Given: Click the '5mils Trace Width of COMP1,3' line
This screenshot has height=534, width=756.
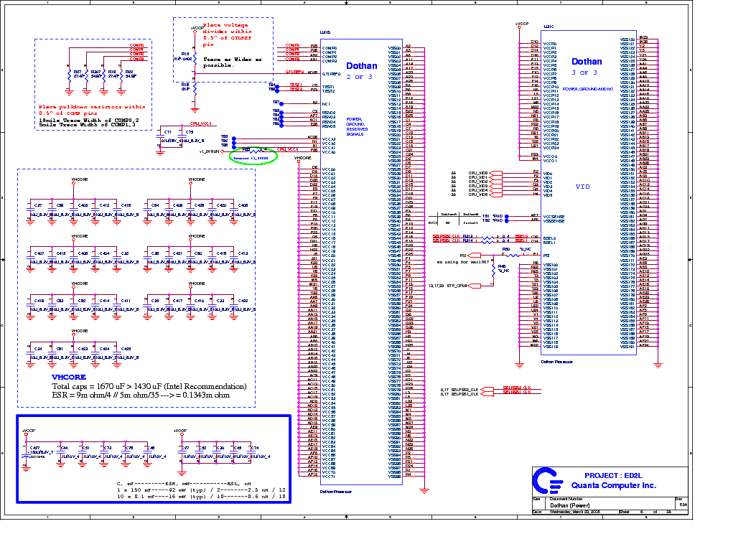Looking at the screenshot, I should [87, 125].
